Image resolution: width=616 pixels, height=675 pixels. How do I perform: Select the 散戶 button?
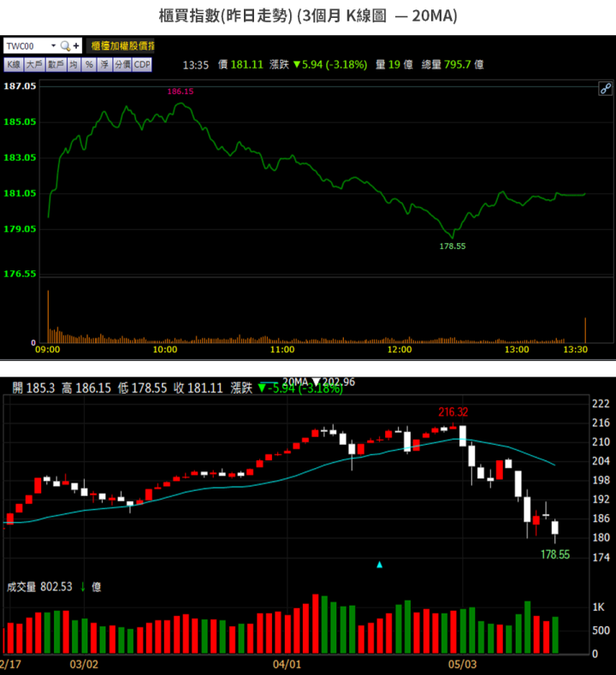point(56,64)
